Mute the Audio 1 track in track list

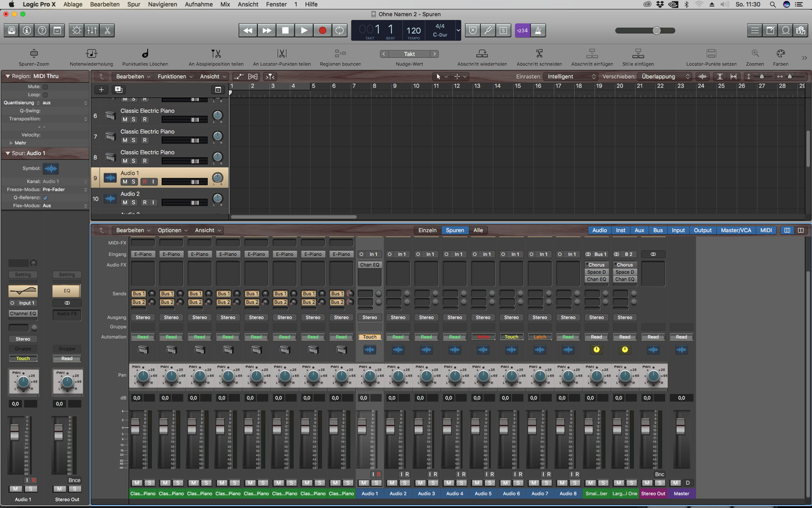tap(125, 182)
